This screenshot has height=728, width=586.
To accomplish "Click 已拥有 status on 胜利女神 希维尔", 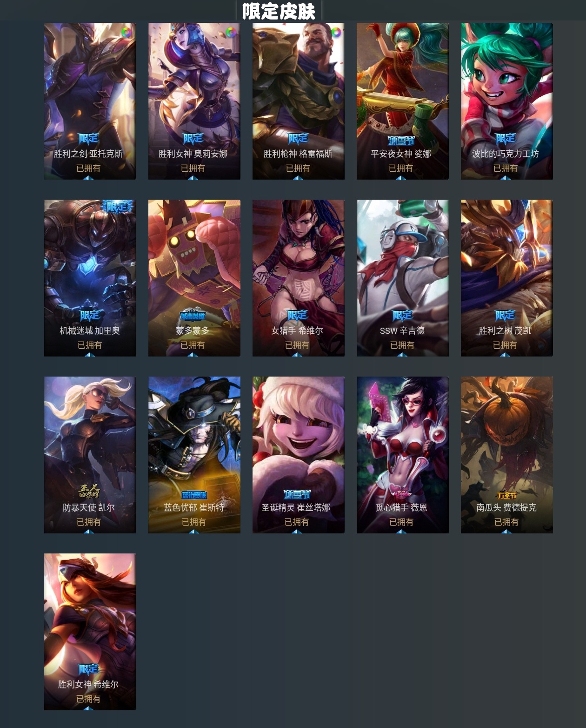I will [x=88, y=699].
